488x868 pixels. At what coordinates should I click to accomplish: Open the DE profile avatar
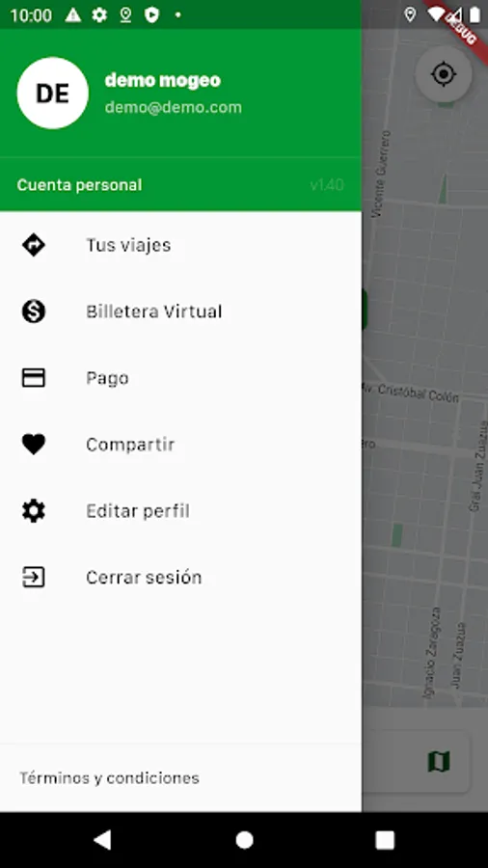(53, 93)
